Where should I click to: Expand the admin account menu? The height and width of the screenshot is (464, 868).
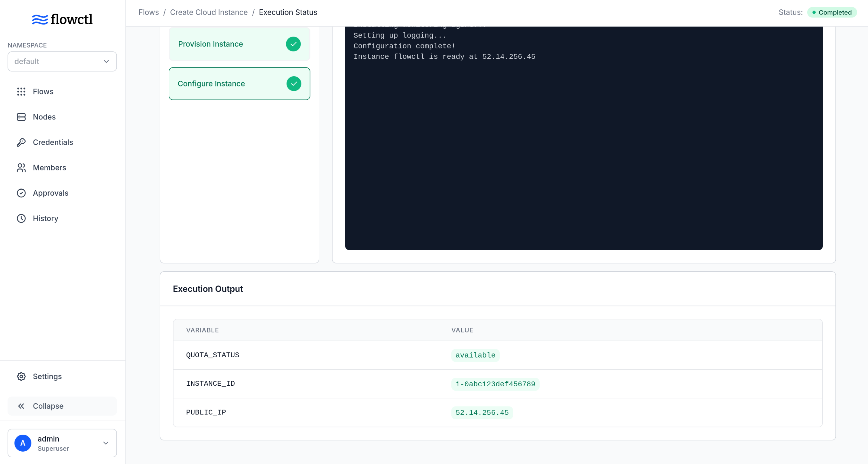(106, 443)
